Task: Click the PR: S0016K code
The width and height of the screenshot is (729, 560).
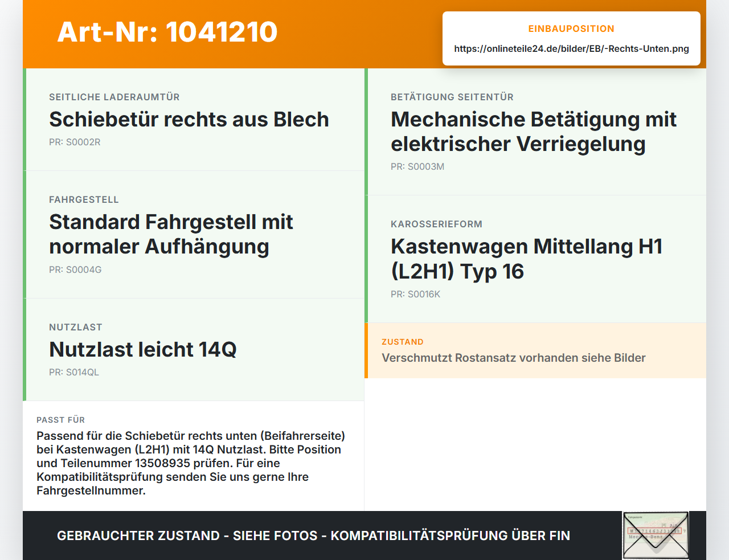Action: [x=416, y=294]
